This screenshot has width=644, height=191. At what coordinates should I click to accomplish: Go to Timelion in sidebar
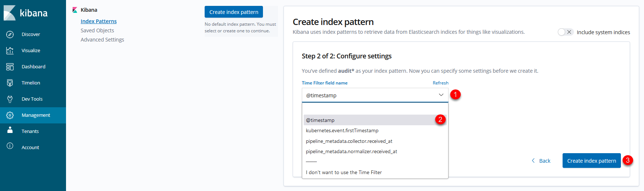click(x=31, y=83)
